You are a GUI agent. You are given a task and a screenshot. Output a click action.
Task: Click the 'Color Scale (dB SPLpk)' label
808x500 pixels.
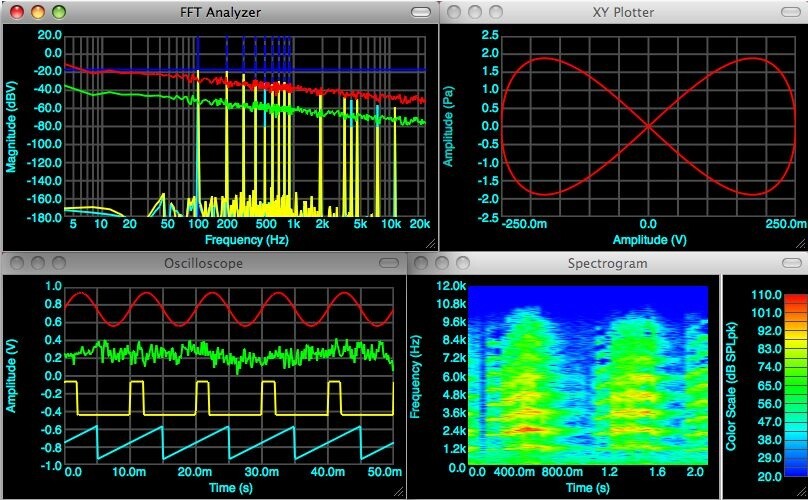tap(731, 386)
